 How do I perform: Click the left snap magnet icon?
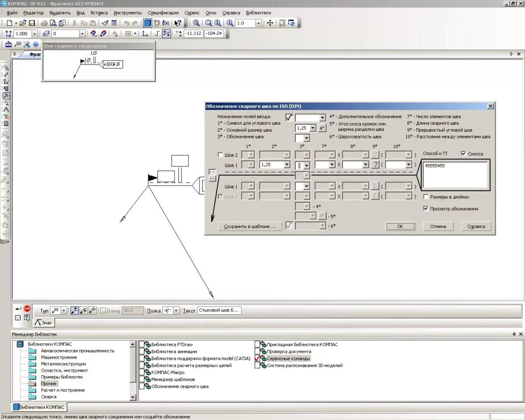coord(93,34)
